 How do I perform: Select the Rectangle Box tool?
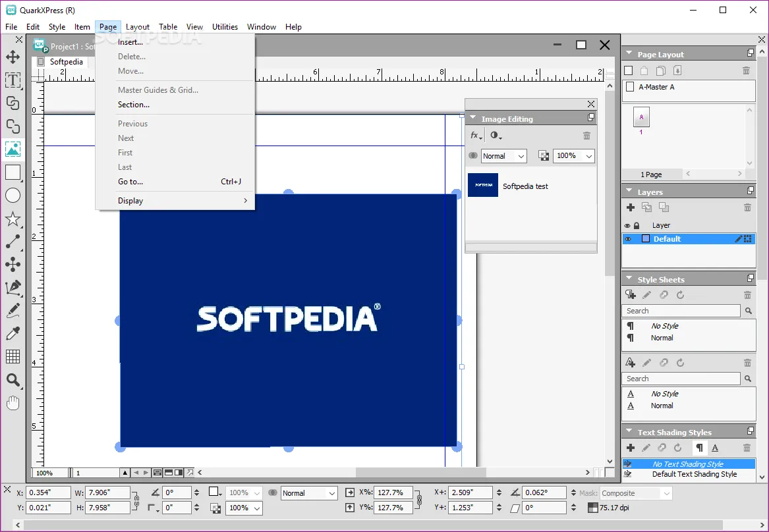13,173
